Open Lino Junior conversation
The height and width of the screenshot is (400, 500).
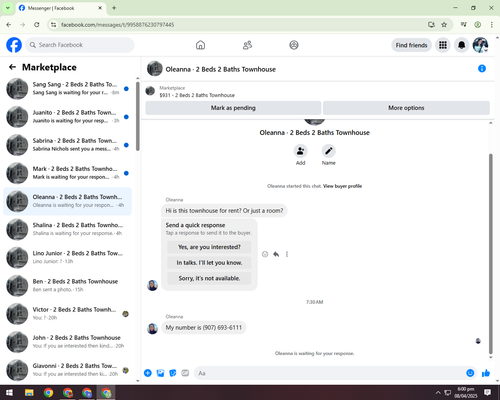pos(67,257)
